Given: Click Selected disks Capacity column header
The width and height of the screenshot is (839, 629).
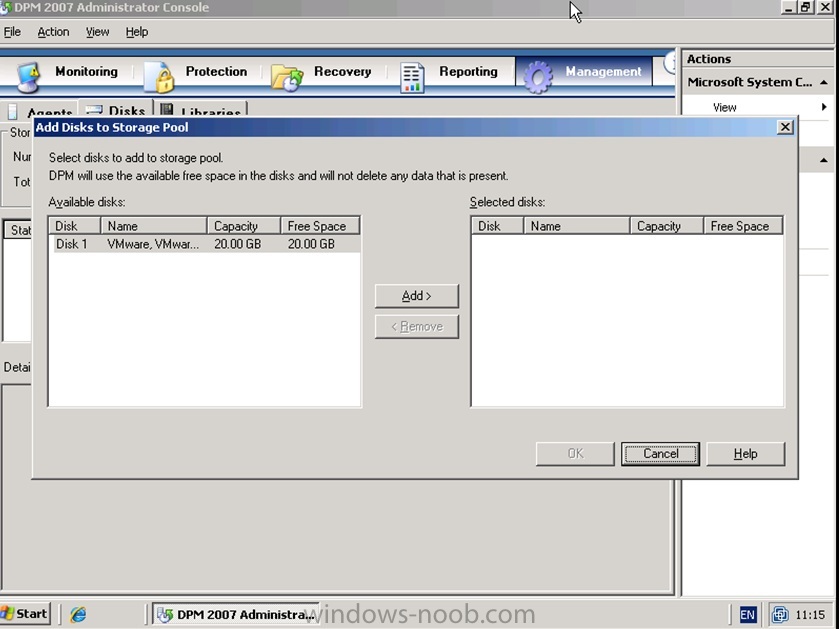Looking at the screenshot, I should 667,226.
